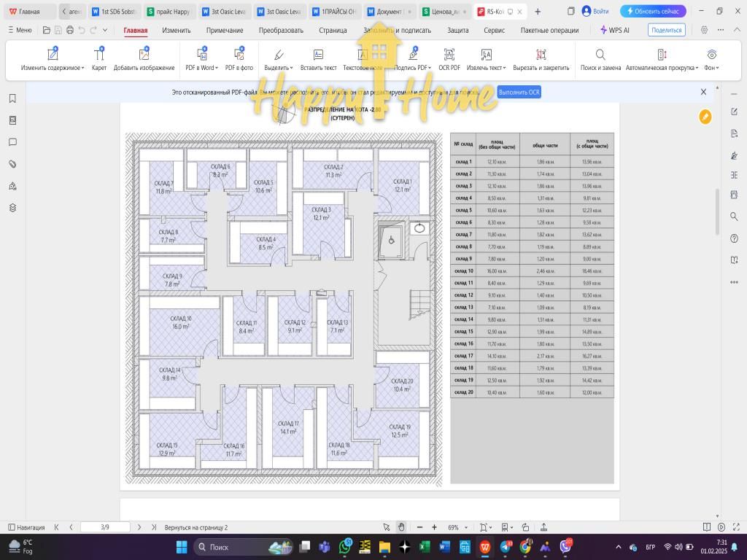Open Excel from the Windows taskbar

pos(425,546)
